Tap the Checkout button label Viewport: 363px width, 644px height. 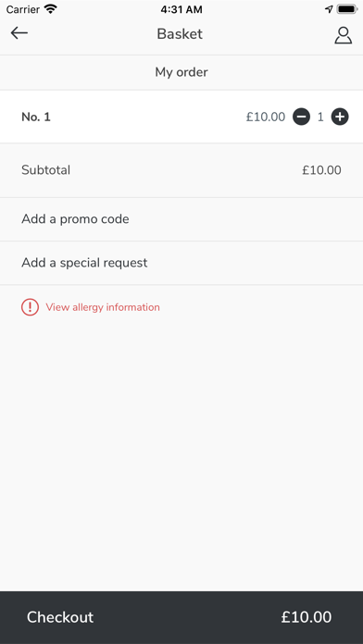click(x=60, y=617)
